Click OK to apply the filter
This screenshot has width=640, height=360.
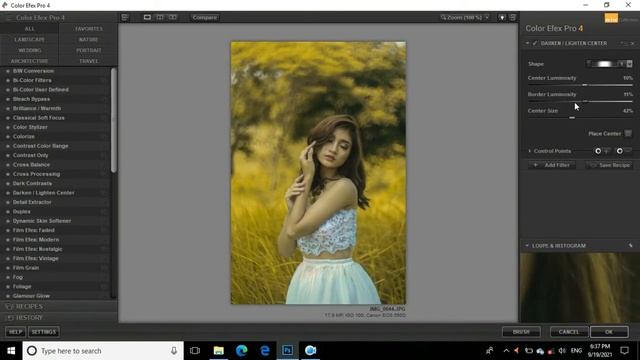609,332
